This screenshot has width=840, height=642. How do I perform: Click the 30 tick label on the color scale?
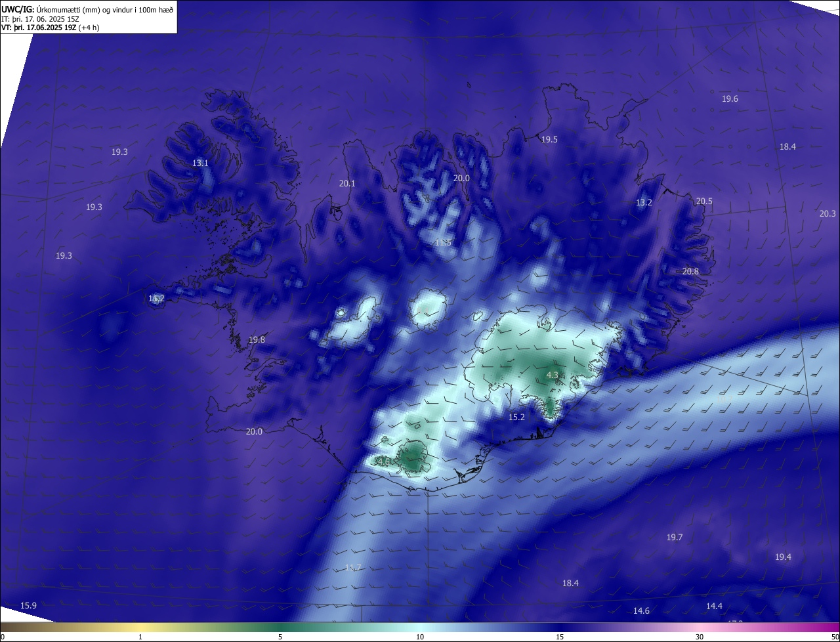[x=700, y=637]
